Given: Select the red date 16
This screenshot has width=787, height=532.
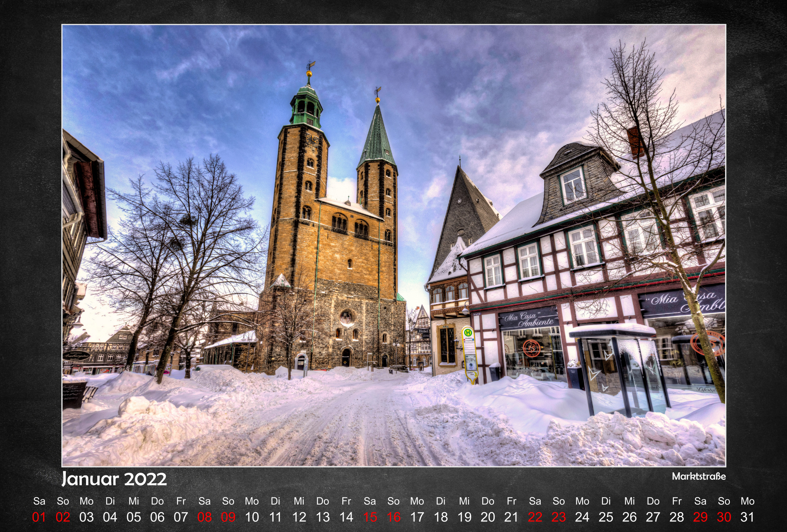Looking at the screenshot, I should (x=393, y=517).
